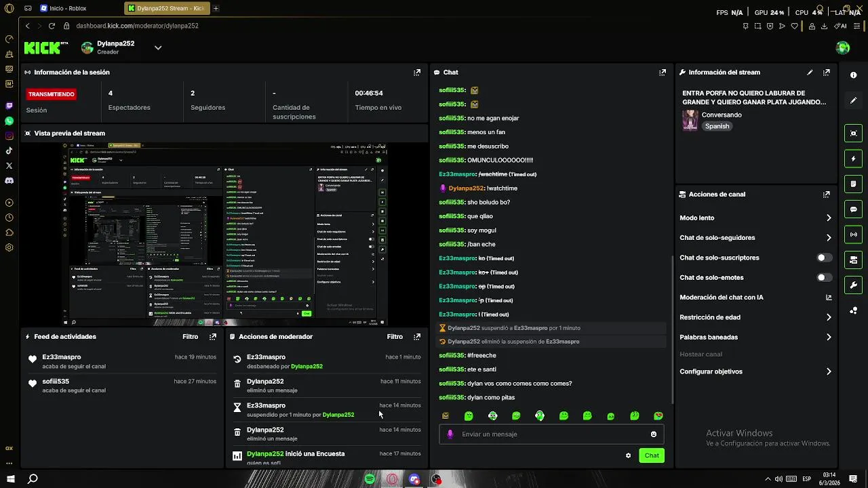This screenshot has height=488, width=868.
Task: Toggle the stream preview widget icon
Action: pyautogui.click(x=854, y=134)
